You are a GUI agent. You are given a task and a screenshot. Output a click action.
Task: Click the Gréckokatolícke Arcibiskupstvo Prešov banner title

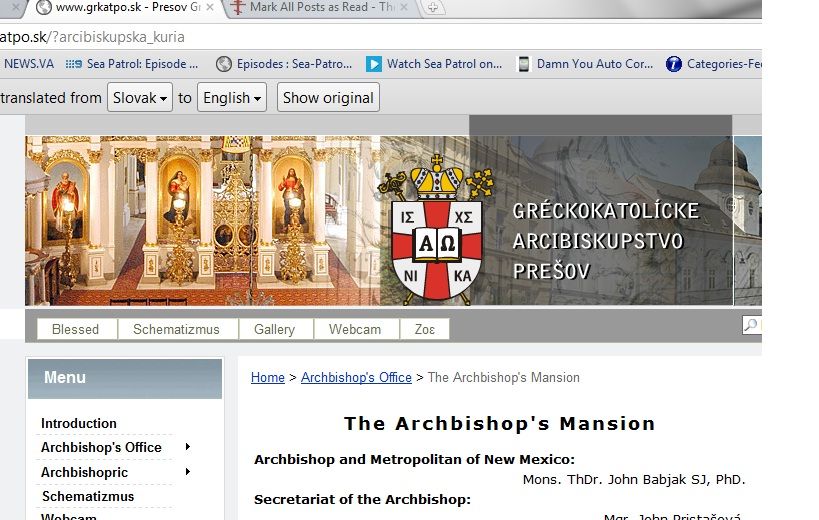605,241
